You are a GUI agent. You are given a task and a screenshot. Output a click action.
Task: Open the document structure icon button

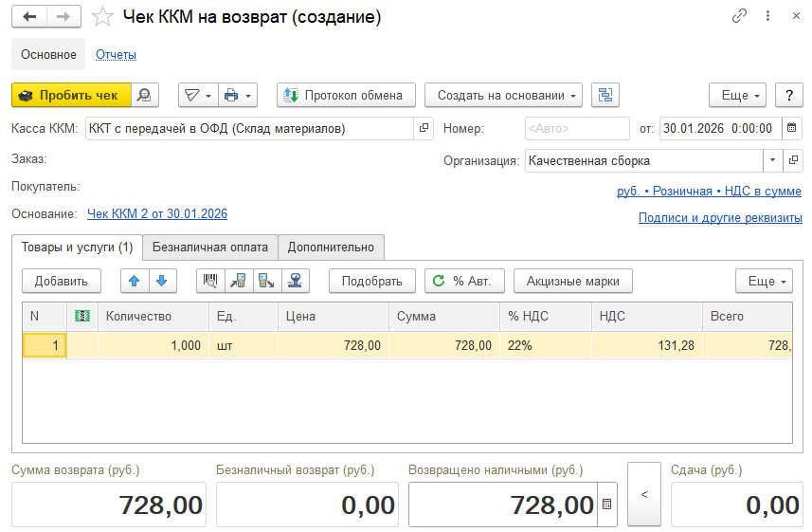605,95
